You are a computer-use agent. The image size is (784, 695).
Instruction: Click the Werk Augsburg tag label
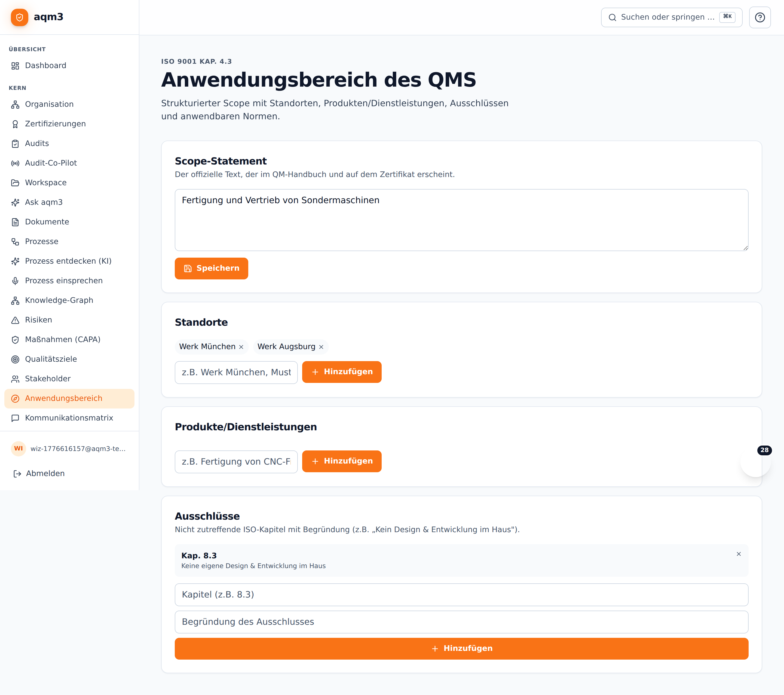click(286, 346)
